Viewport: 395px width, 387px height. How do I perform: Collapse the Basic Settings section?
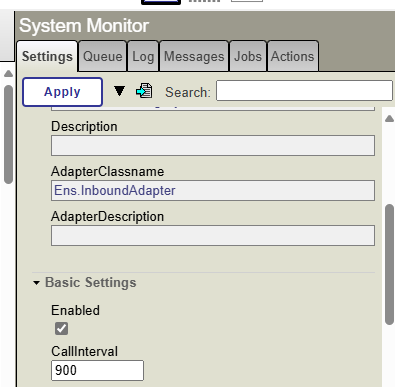pos(36,283)
